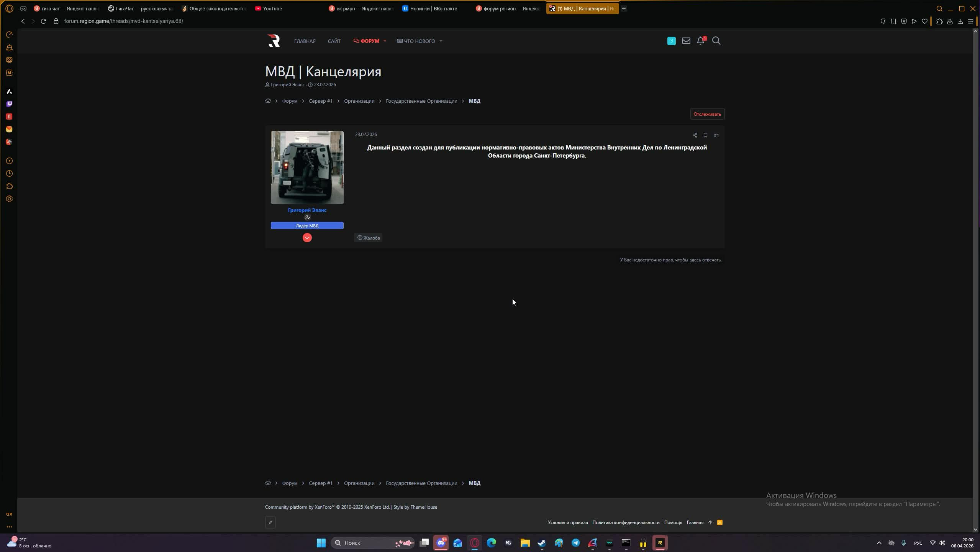Click the forum search magnifier icon
This screenshot has width=980, height=552.
click(716, 41)
